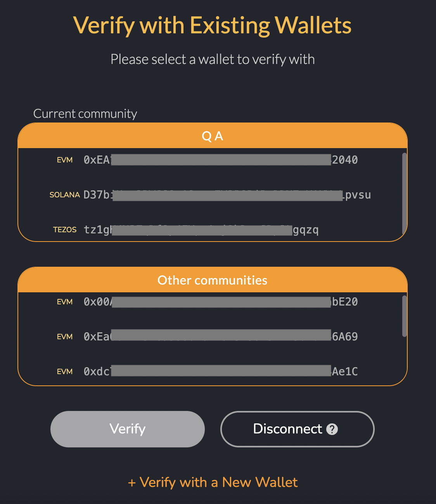The image size is (436, 504).
Task: Open Verify with a New Wallet
Action: coord(212,482)
